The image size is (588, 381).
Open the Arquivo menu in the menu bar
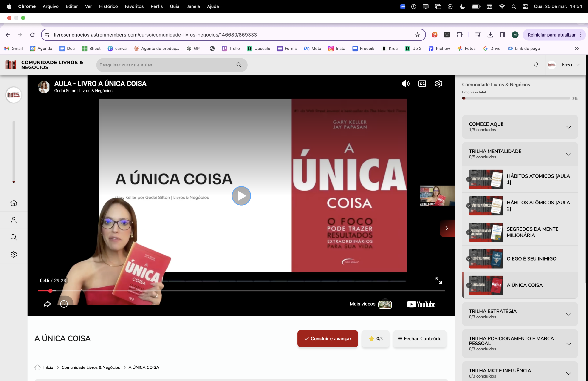50,6
